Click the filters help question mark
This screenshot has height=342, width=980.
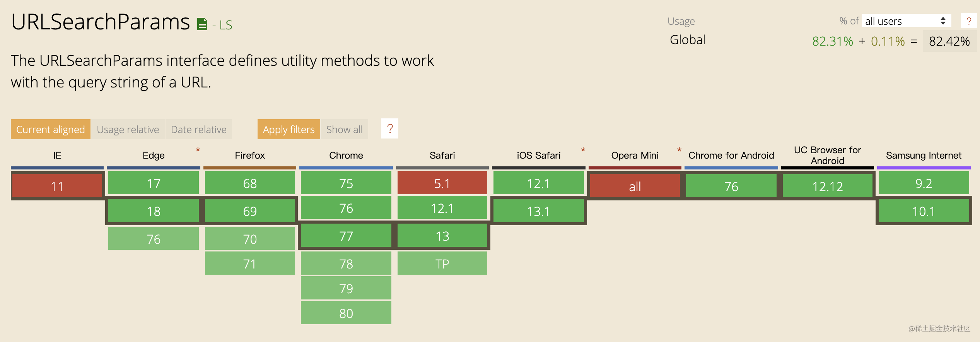click(x=390, y=128)
